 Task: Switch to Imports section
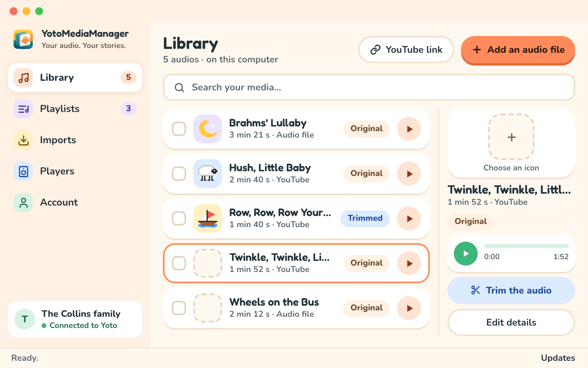pos(75,140)
